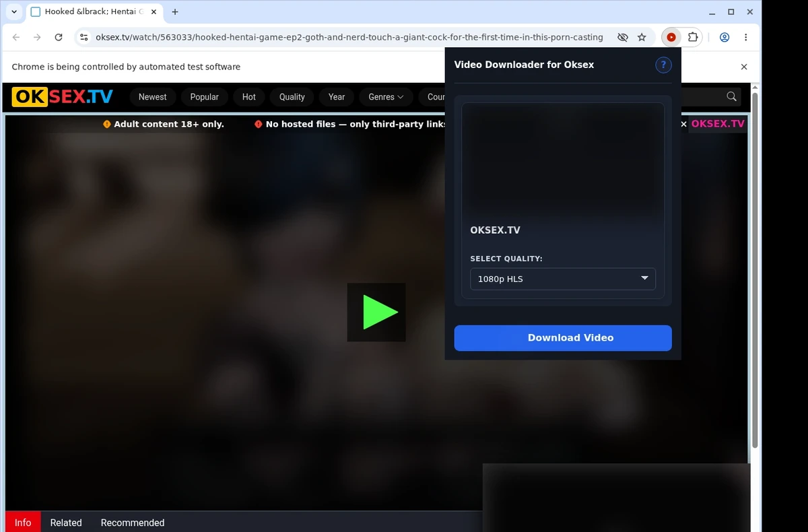This screenshot has width=808, height=532.
Task: Click the address bar URL field
Action: coord(349,38)
